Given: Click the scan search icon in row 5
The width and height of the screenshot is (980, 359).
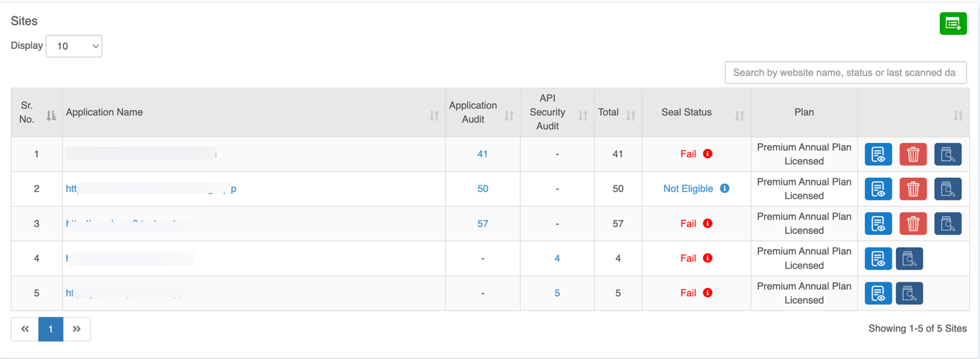Looking at the screenshot, I should point(909,293).
